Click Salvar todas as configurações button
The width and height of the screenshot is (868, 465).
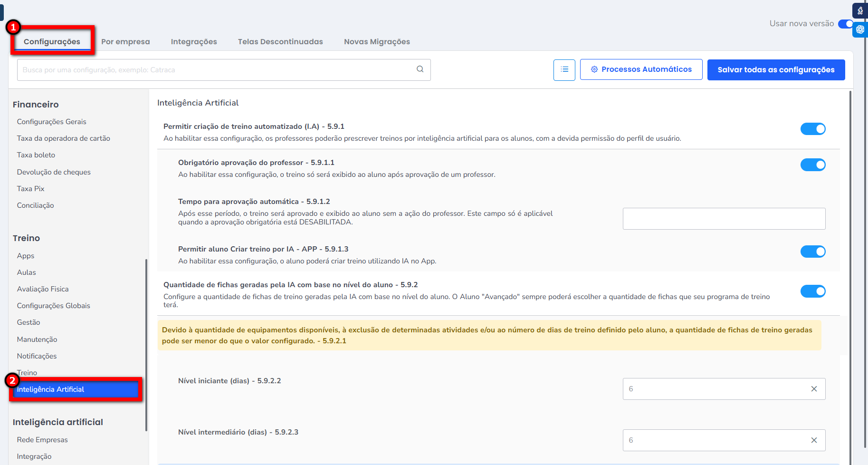click(x=776, y=70)
